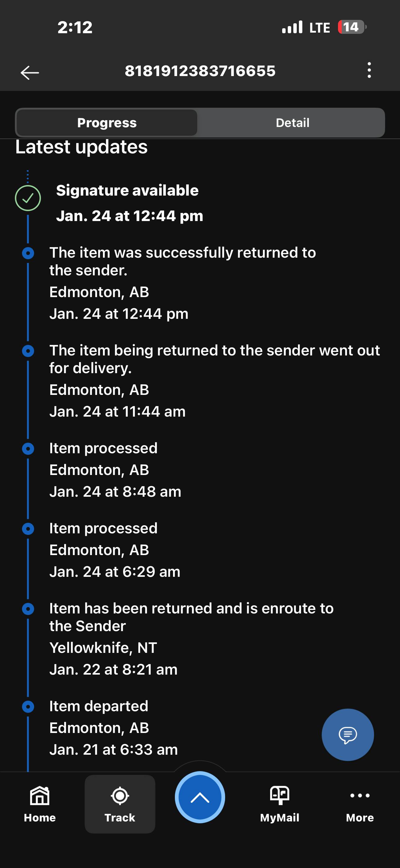Tap the Track target icon

pyautogui.click(x=120, y=796)
